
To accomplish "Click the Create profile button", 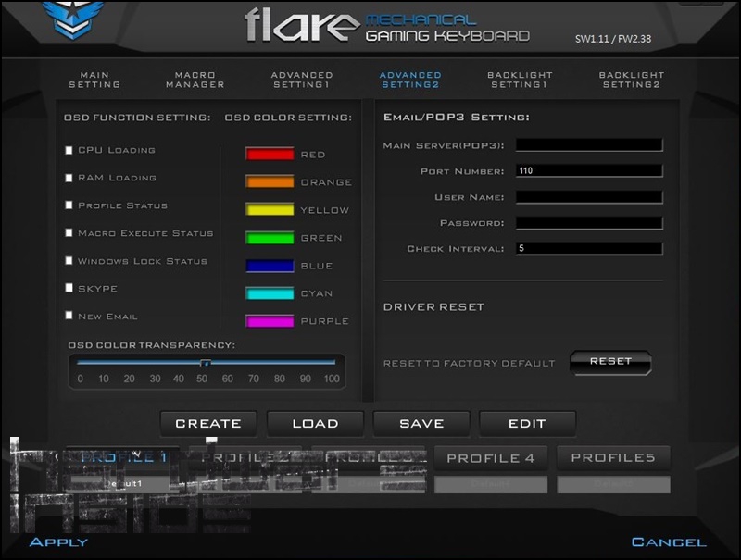I will click(208, 424).
